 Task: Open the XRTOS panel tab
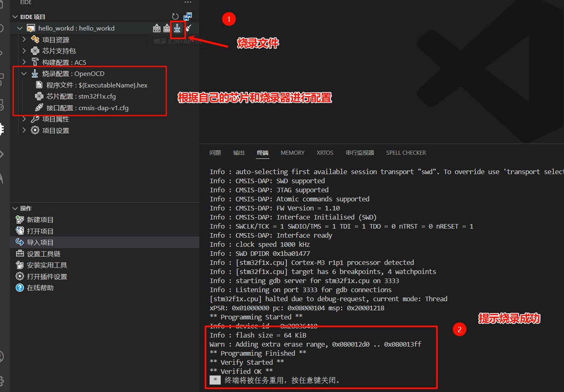325,153
